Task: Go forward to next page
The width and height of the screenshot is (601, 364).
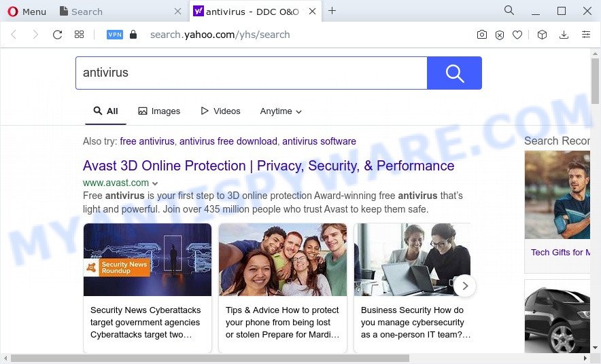Action: point(35,35)
